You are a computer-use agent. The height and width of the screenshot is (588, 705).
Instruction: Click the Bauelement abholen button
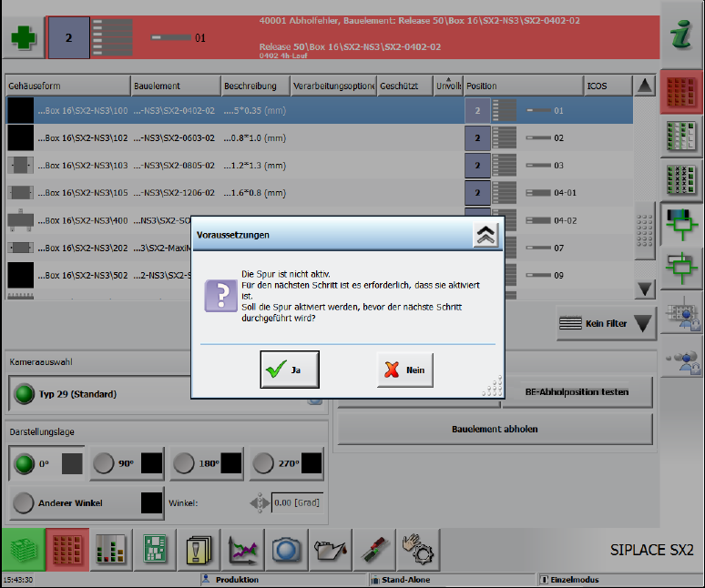pyautogui.click(x=495, y=429)
